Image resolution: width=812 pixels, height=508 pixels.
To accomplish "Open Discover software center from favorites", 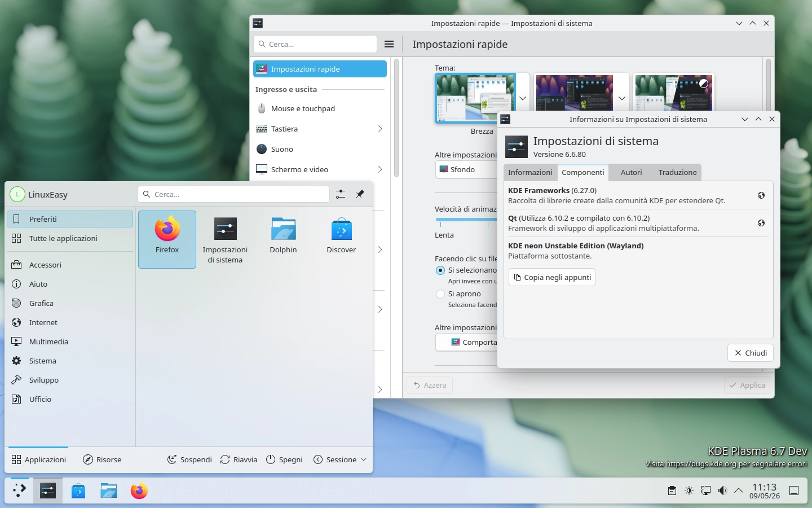I will tap(341, 239).
